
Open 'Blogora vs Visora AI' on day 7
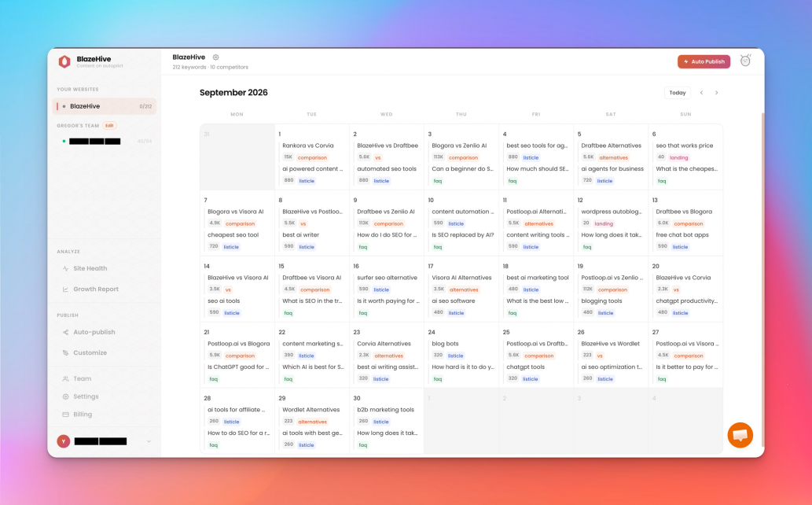coord(236,212)
